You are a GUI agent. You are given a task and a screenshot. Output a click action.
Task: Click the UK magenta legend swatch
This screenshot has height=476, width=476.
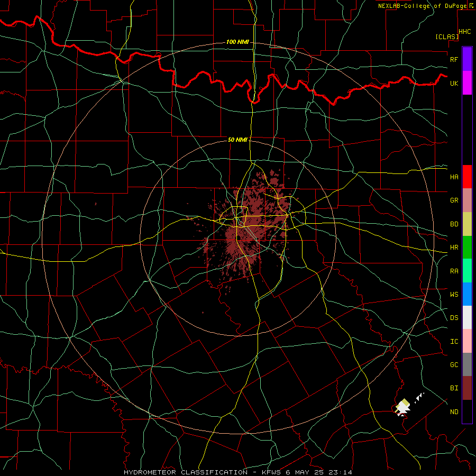tap(467, 83)
